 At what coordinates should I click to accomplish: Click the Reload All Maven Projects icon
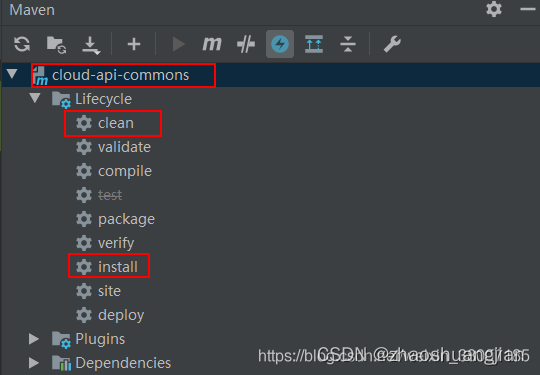click(22, 44)
